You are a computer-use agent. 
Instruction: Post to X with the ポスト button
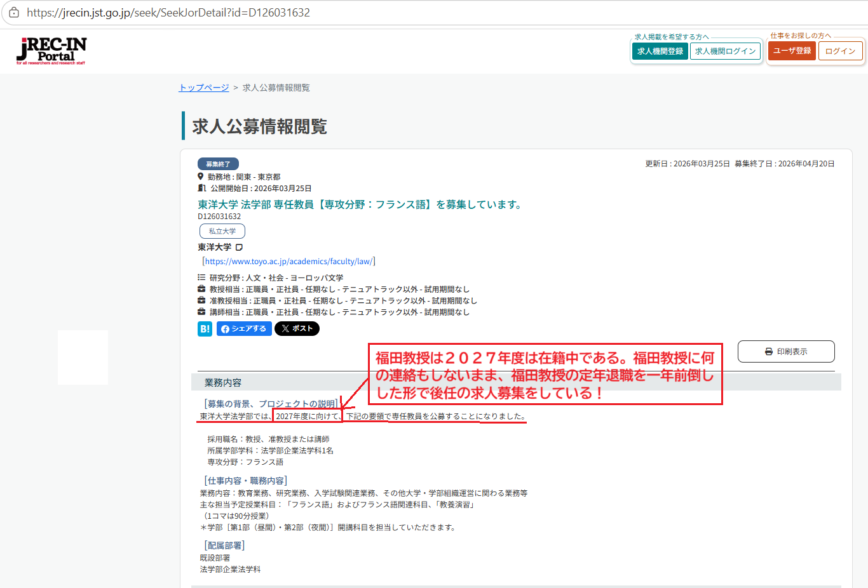(x=297, y=328)
